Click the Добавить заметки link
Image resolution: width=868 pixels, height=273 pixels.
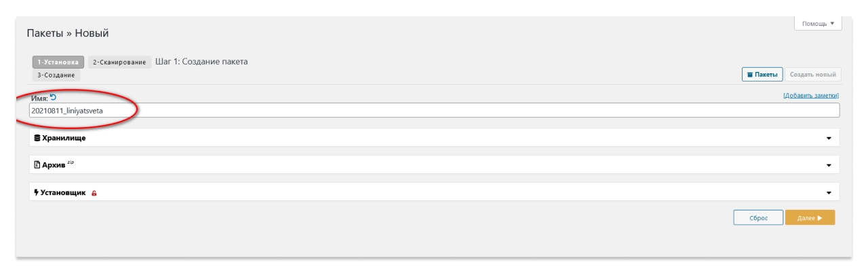[x=811, y=95]
